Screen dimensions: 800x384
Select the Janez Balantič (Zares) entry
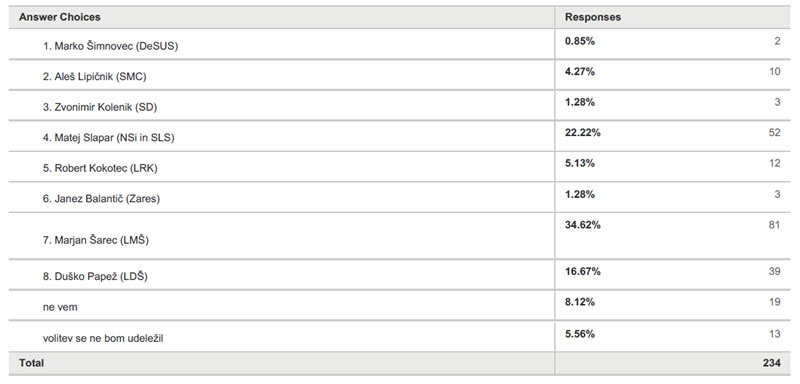[x=101, y=199]
